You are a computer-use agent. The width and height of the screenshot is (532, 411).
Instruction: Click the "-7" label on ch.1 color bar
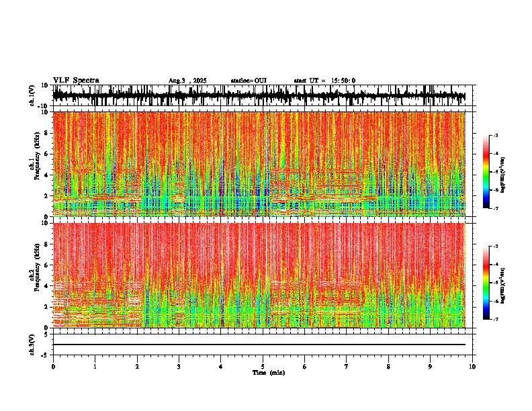point(495,208)
